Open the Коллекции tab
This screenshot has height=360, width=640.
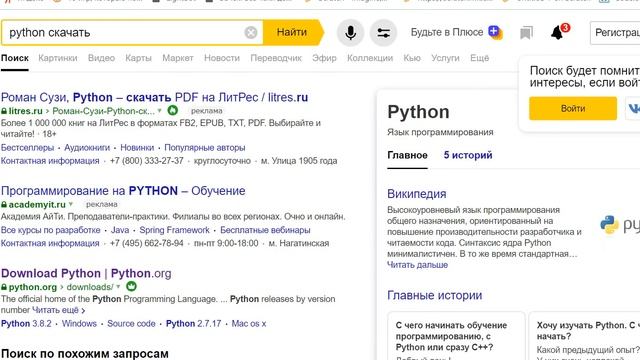(370, 58)
